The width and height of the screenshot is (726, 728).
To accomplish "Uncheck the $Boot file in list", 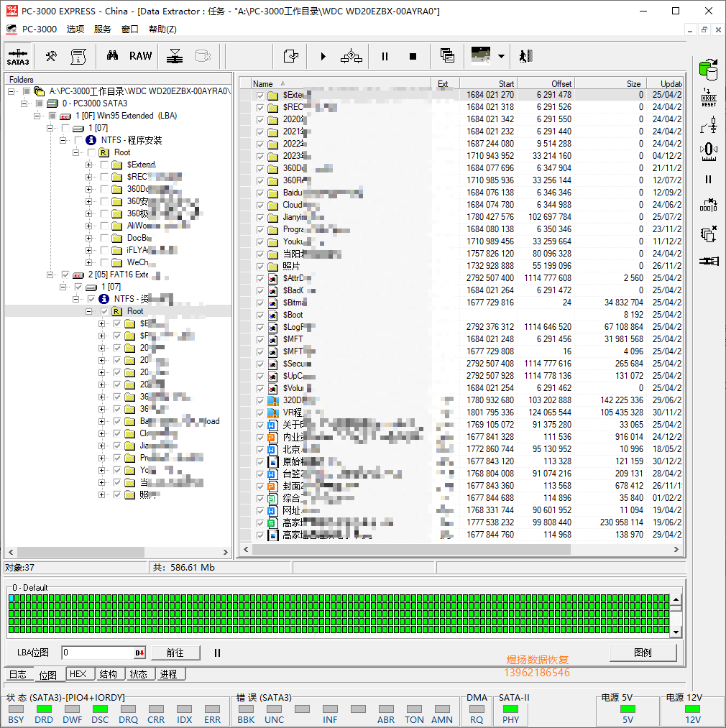I will pos(260,315).
